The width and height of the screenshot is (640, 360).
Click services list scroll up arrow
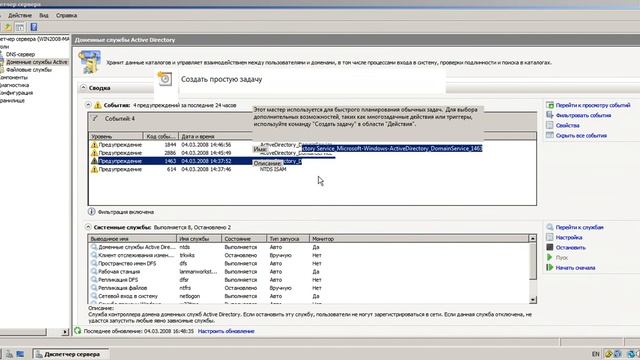533,238
